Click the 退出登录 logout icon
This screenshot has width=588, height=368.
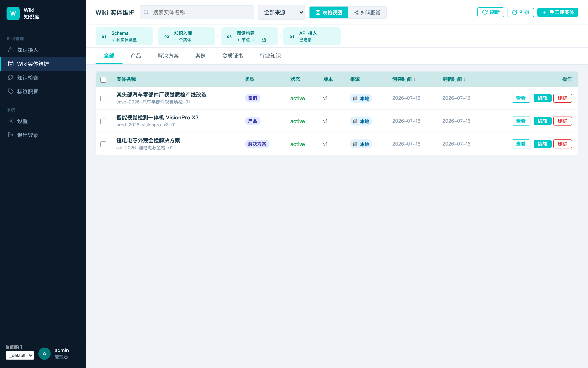click(11, 135)
